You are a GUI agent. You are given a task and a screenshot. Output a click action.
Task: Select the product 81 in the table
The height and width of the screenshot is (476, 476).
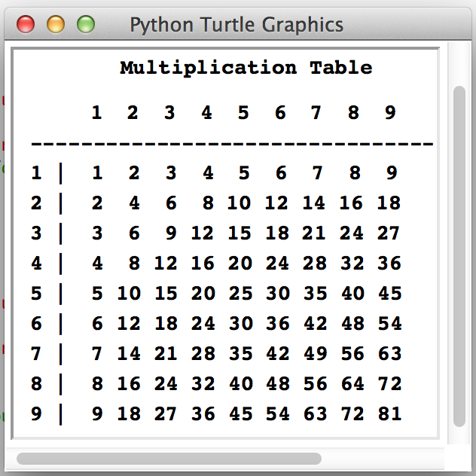tap(389, 413)
